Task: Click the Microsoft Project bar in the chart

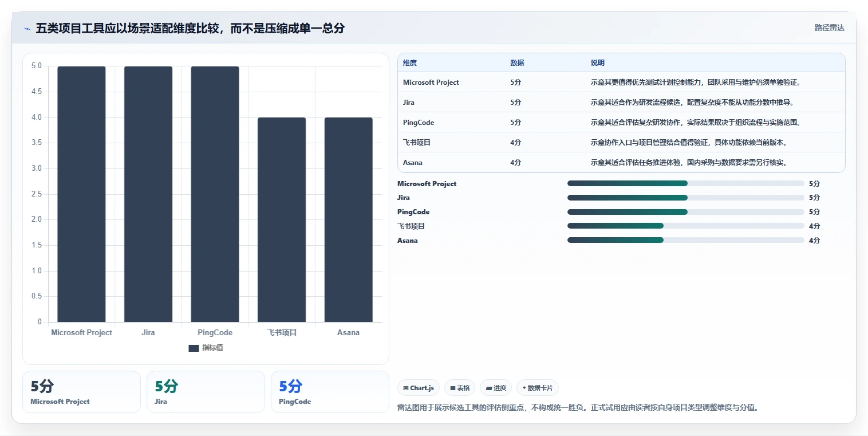Action: coord(81,194)
